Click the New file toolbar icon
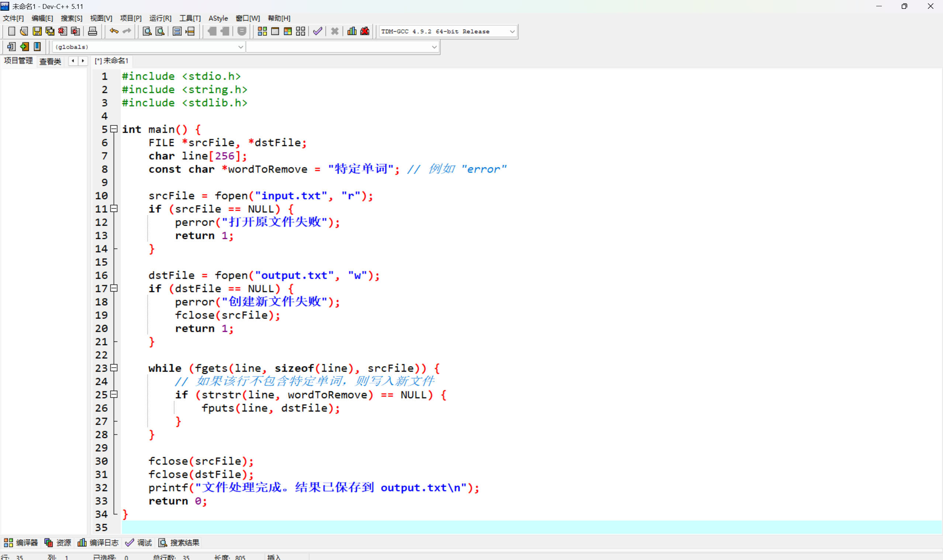Image resolution: width=943 pixels, height=560 pixels. [11, 31]
